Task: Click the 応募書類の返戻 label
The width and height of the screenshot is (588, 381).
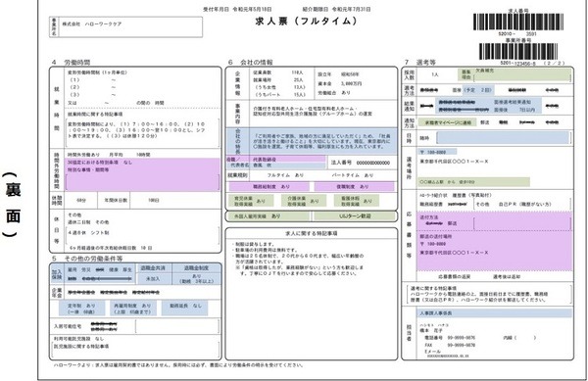Action: 454,277
